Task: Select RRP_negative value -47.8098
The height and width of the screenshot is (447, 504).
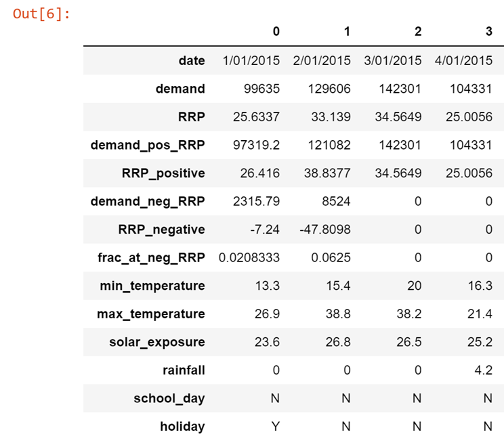Action: [324, 230]
